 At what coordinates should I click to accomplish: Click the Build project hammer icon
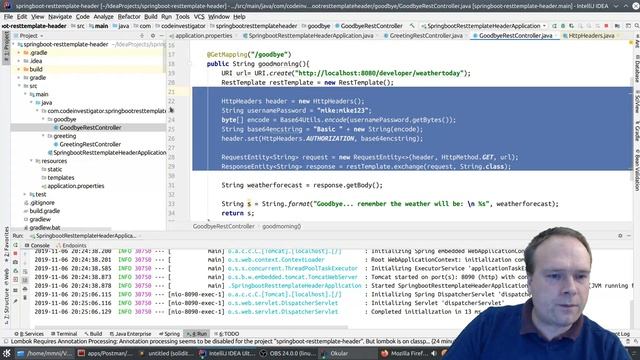412,26
